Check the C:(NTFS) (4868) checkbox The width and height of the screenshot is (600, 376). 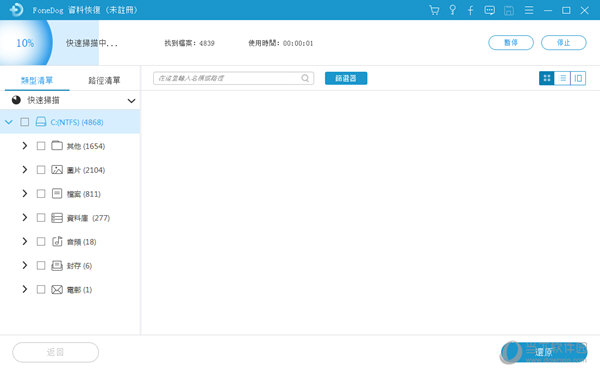pyautogui.click(x=24, y=122)
